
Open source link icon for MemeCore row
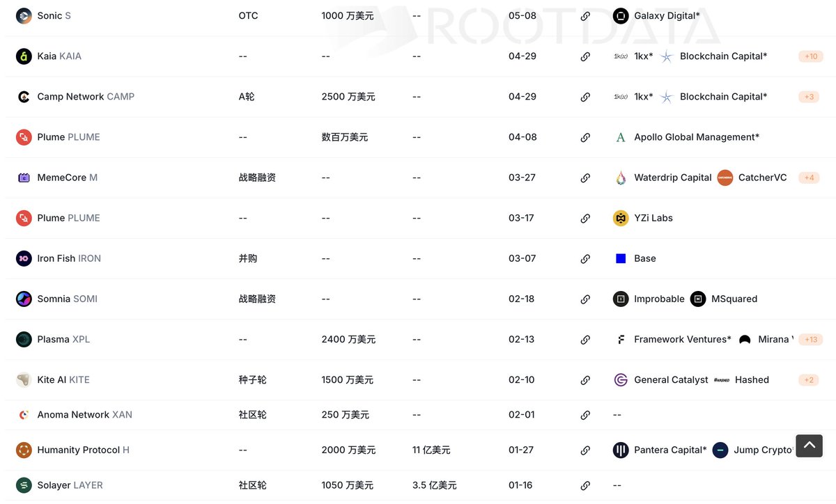tap(585, 178)
